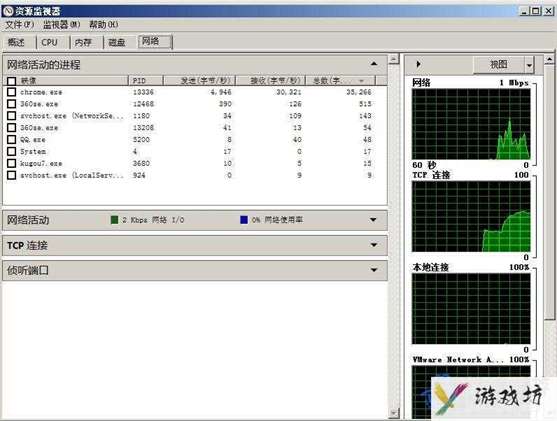Viewport: 557px width, 421px height.
Task: Click the blue network utilization indicator square
Action: coord(244,220)
